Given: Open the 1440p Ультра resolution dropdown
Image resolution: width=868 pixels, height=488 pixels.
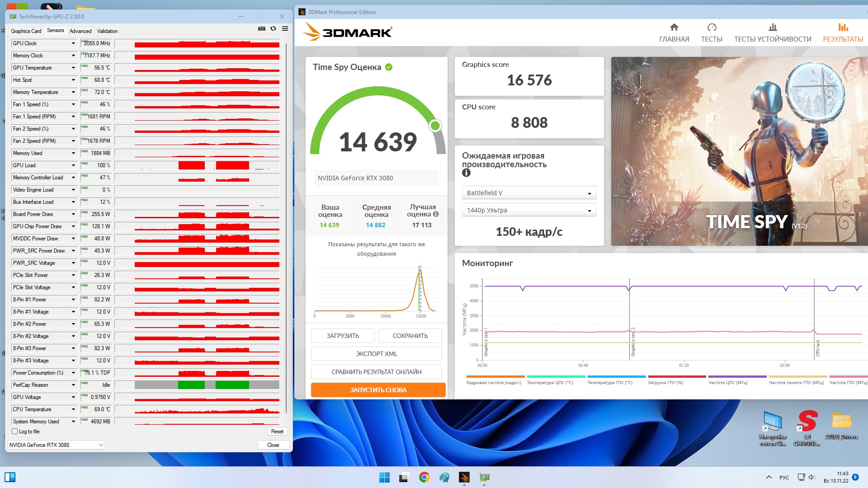Looking at the screenshot, I should pos(529,210).
